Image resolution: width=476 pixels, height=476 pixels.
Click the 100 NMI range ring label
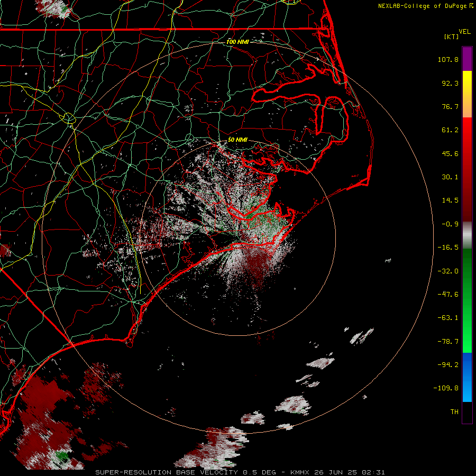click(x=237, y=42)
